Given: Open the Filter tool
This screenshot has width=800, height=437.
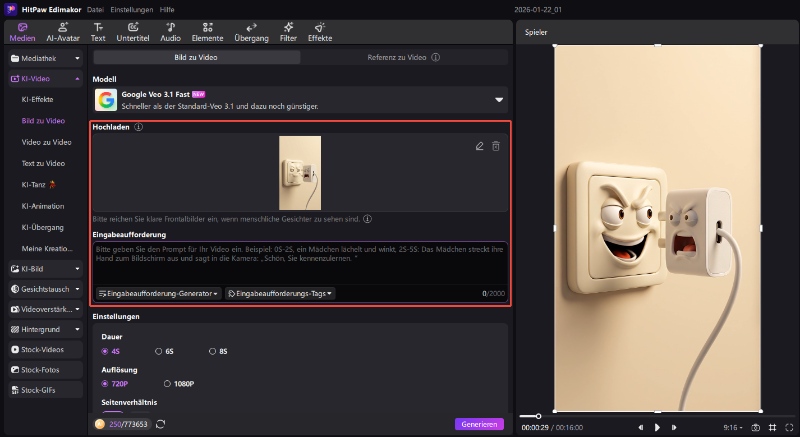Looking at the screenshot, I should pos(288,32).
